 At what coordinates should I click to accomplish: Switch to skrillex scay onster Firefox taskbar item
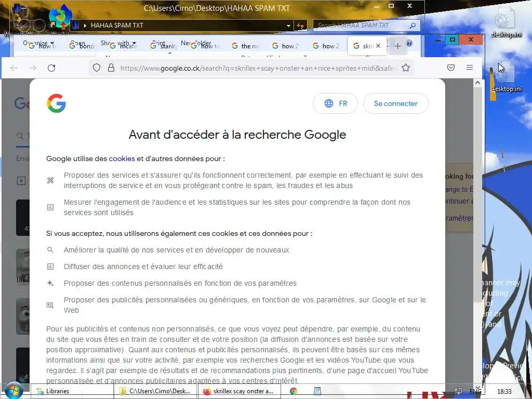239,391
